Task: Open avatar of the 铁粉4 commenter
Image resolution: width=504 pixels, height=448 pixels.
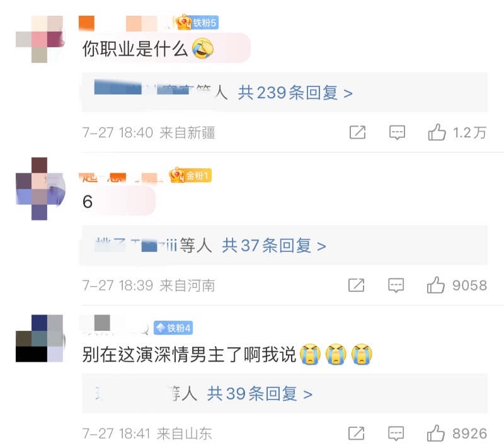Action: (40, 338)
